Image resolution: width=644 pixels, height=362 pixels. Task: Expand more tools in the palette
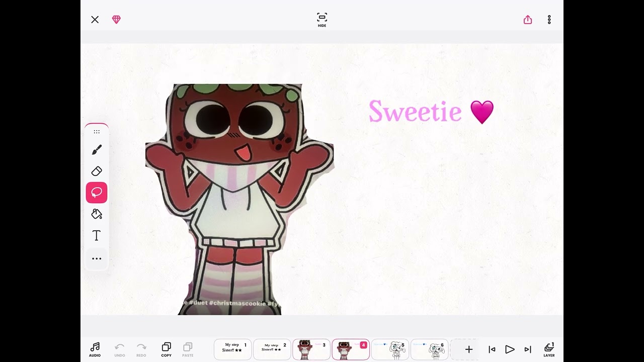click(97, 258)
